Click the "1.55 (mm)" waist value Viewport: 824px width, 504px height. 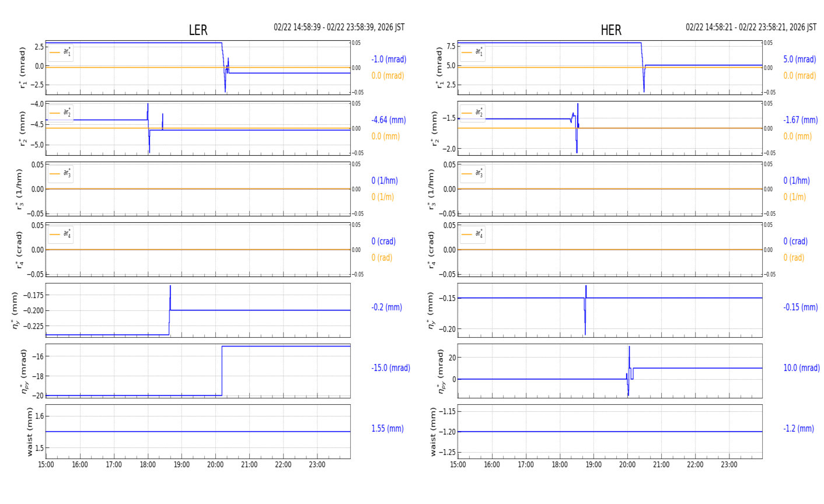[387, 429]
